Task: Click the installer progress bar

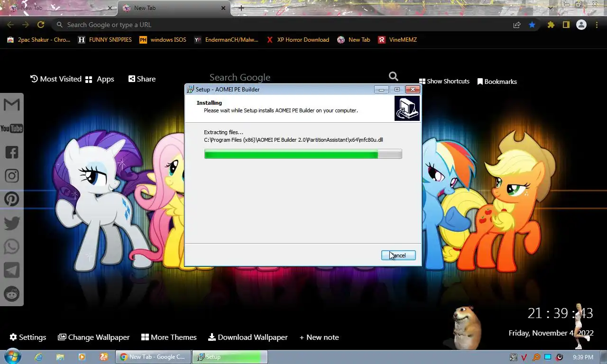Action: pyautogui.click(x=303, y=154)
